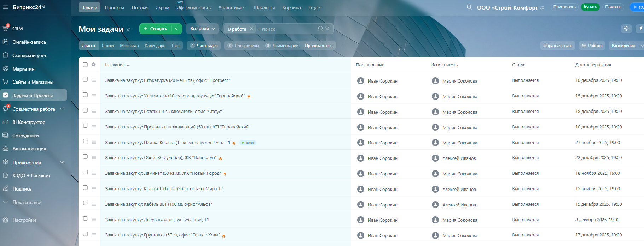Pin the Мои задачи page with pin icon

coord(128,30)
